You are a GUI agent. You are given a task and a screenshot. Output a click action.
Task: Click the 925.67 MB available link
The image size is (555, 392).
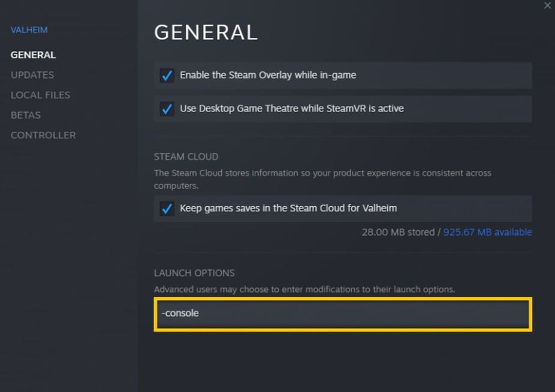coord(488,232)
